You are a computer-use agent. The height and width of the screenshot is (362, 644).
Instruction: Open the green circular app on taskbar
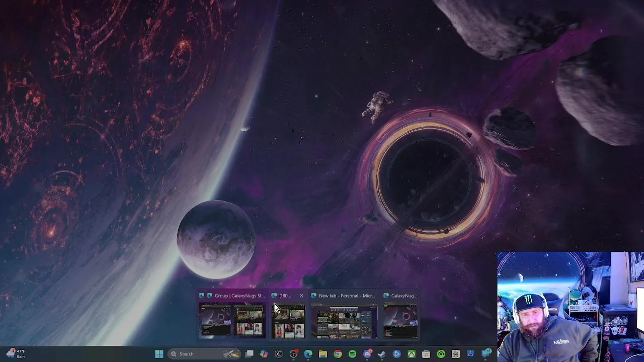(441, 354)
